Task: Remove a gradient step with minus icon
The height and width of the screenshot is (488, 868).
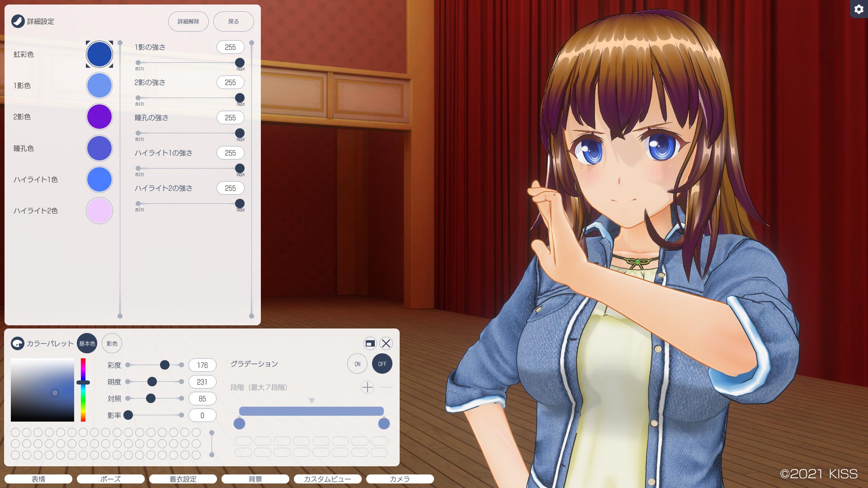Action: pos(386,387)
